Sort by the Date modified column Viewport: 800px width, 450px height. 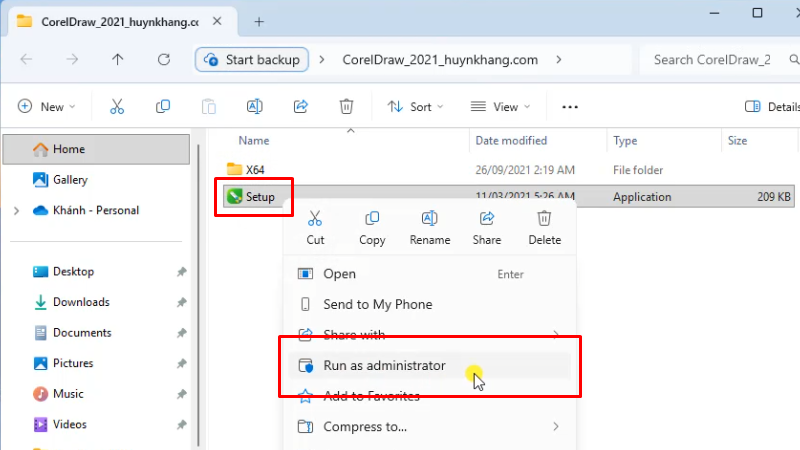[x=511, y=141]
